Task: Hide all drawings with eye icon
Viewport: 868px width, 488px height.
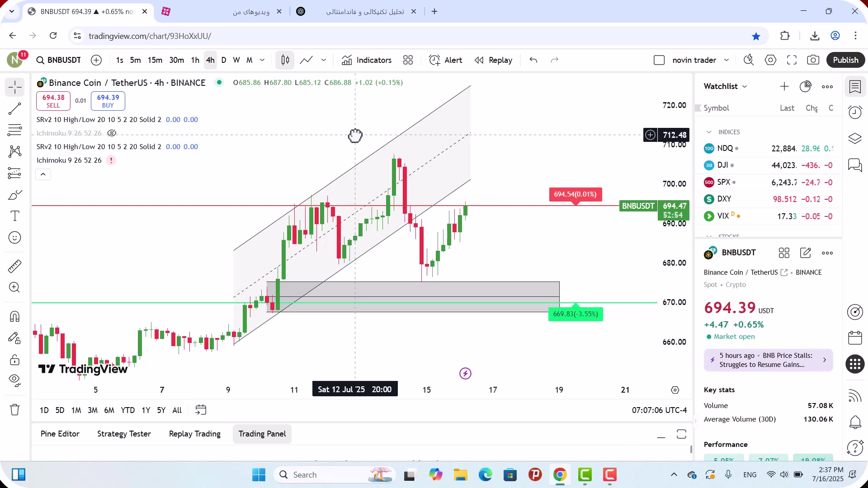Action: [x=14, y=381]
